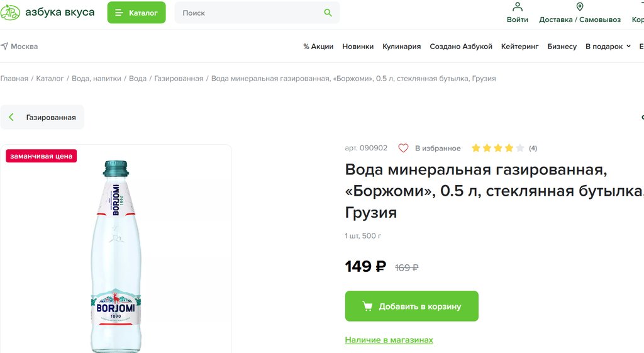Open the review count (4)
The image size is (644, 353).
coord(533,148)
